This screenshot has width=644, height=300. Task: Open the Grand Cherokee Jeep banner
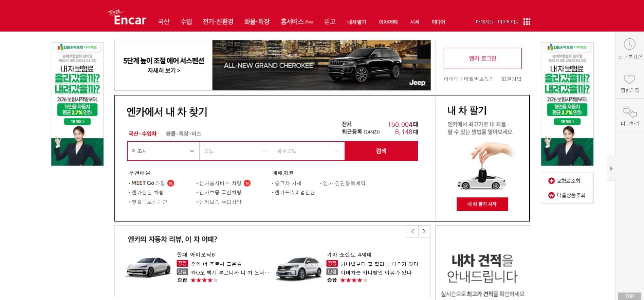[x=321, y=65]
